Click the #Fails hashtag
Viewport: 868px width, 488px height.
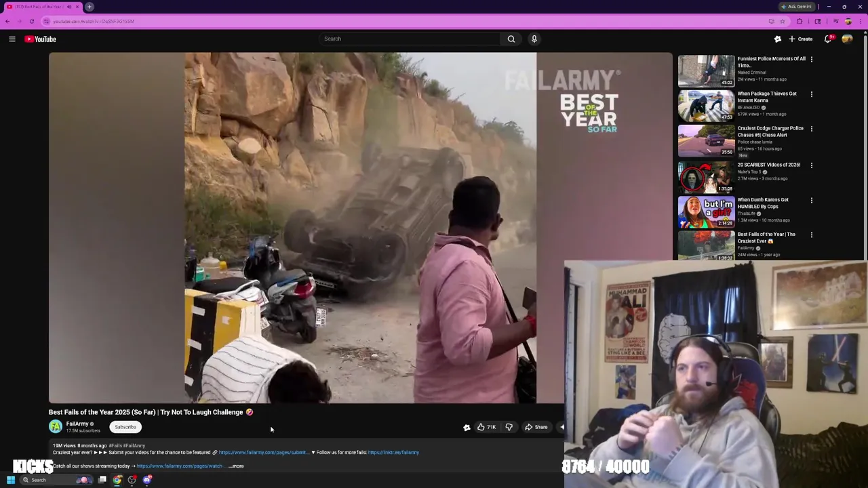pyautogui.click(x=115, y=445)
